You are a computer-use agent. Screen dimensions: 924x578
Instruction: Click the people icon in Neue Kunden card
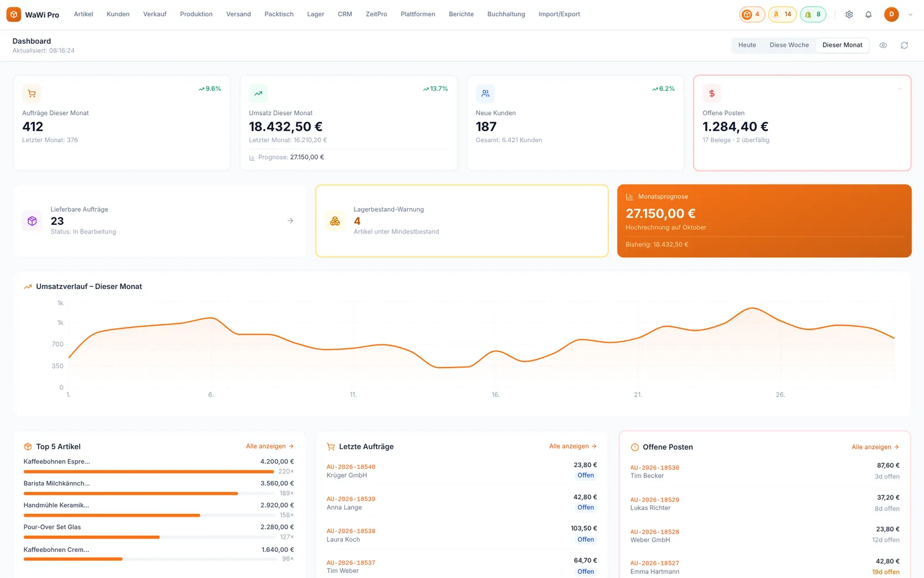coord(485,94)
